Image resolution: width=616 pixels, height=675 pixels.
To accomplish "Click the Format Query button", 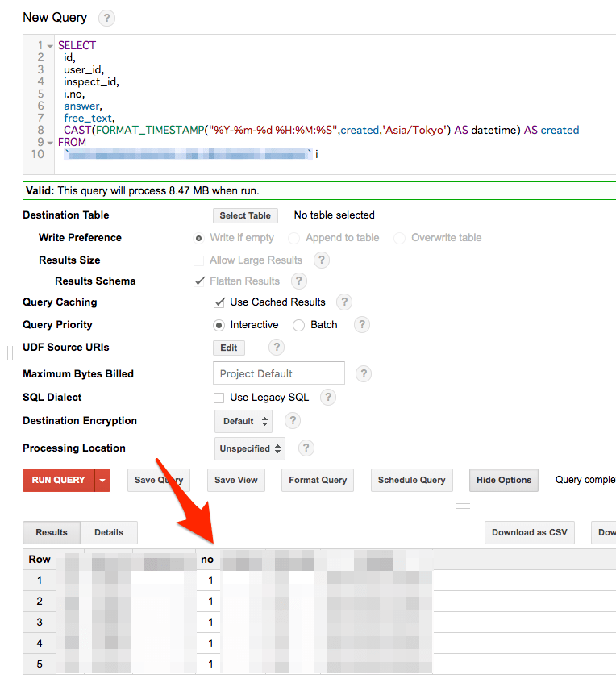I will (318, 480).
